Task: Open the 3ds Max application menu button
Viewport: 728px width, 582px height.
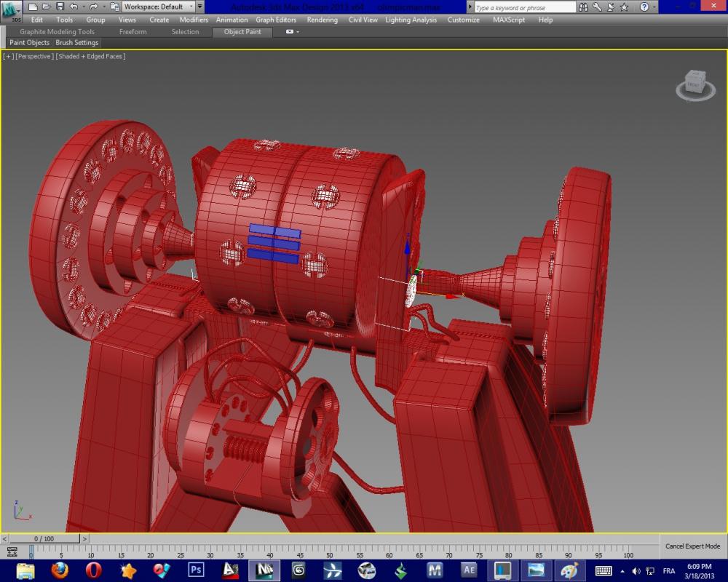Action: point(12,10)
